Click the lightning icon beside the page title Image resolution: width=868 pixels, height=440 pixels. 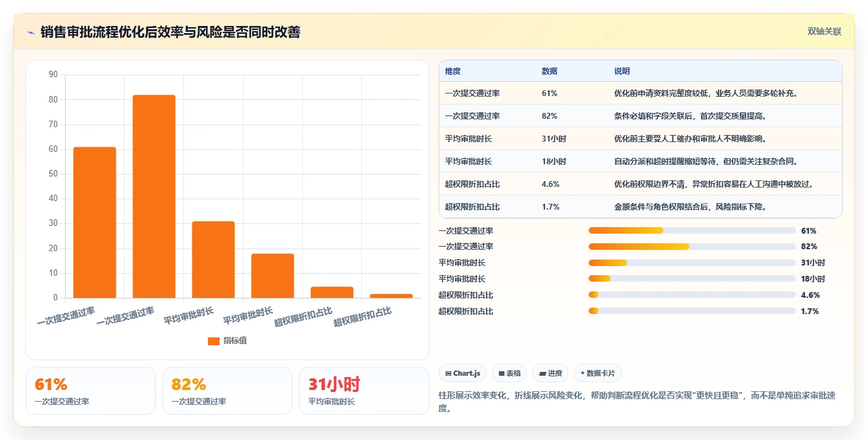31,32
